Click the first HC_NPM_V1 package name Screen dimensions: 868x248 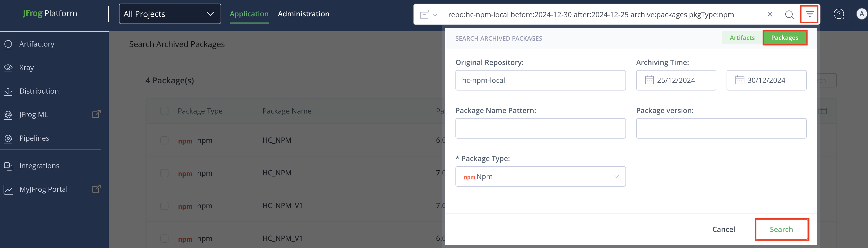[x=282, y=206]
